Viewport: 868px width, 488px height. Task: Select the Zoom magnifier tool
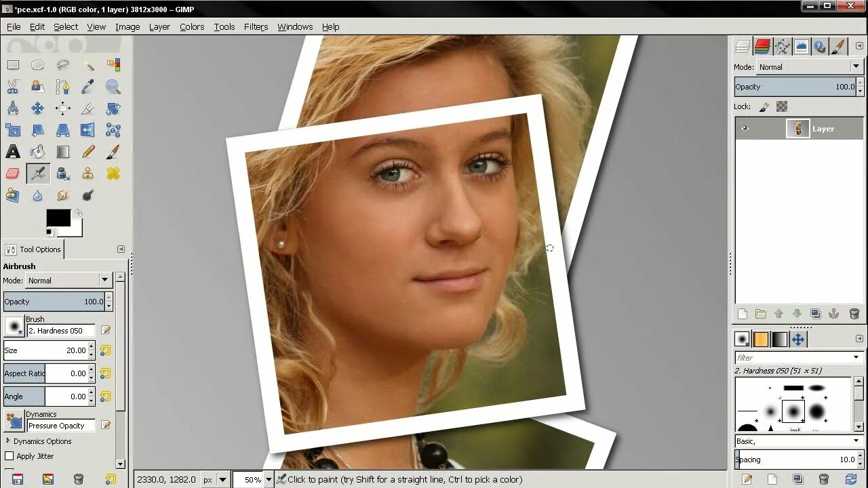(x=113, y=87)
